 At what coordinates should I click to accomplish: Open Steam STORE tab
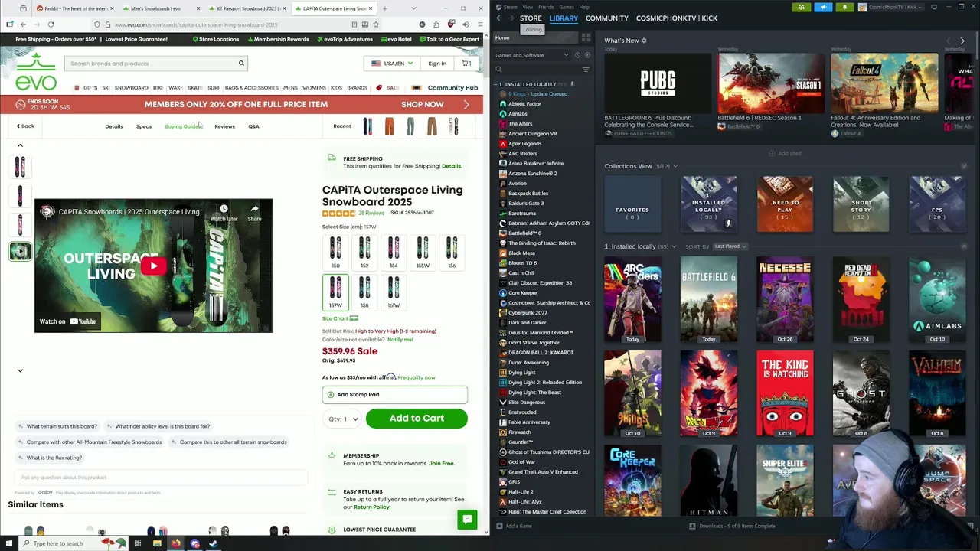coord(531,18)
